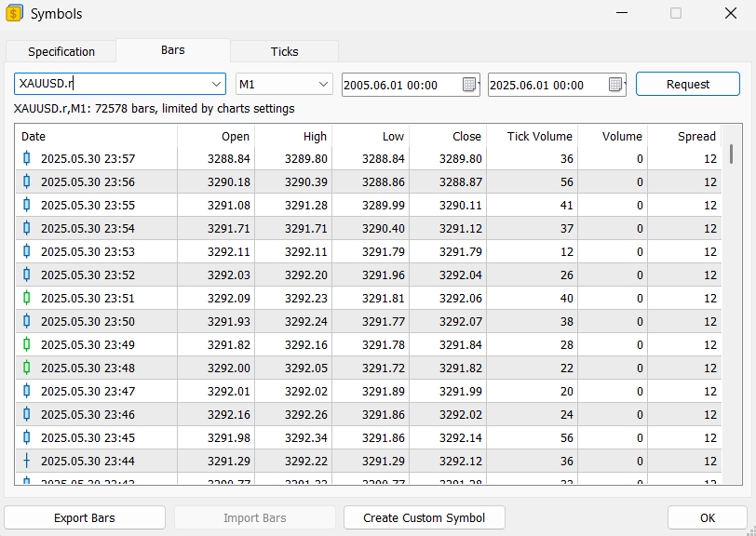Click the Spread column header
Viewport: 756px width, 536px height.
point(684,137)
